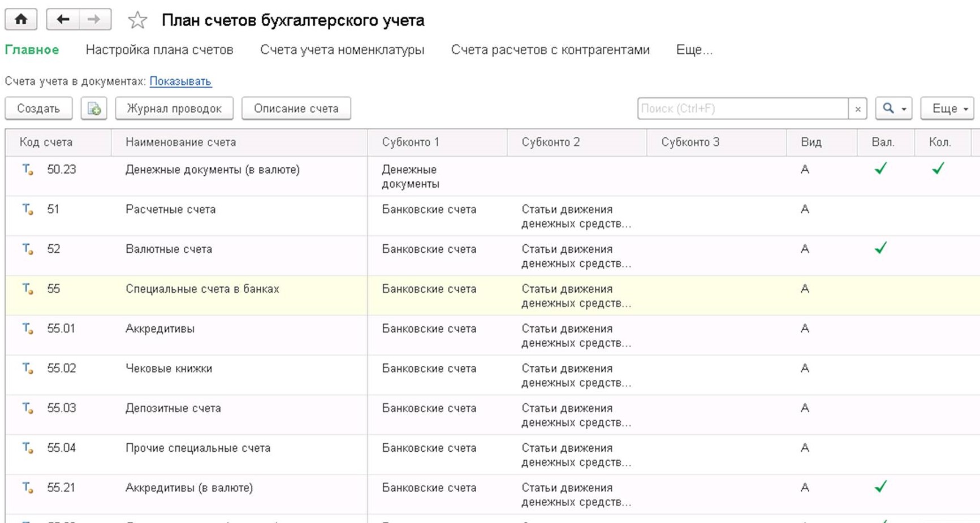Follow the Показывать link
980x523 pixels.
click(x=180, y=81)
